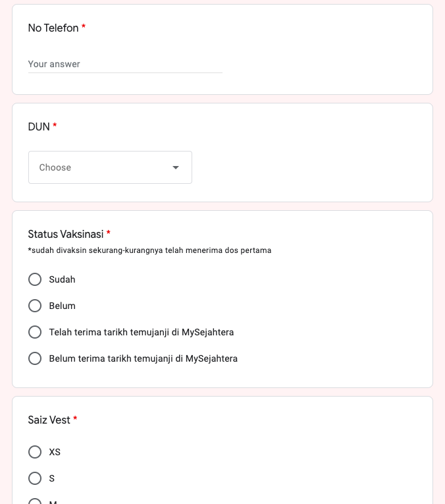Click the "sudah divaksin" helper note text

[x=149, y=250]
